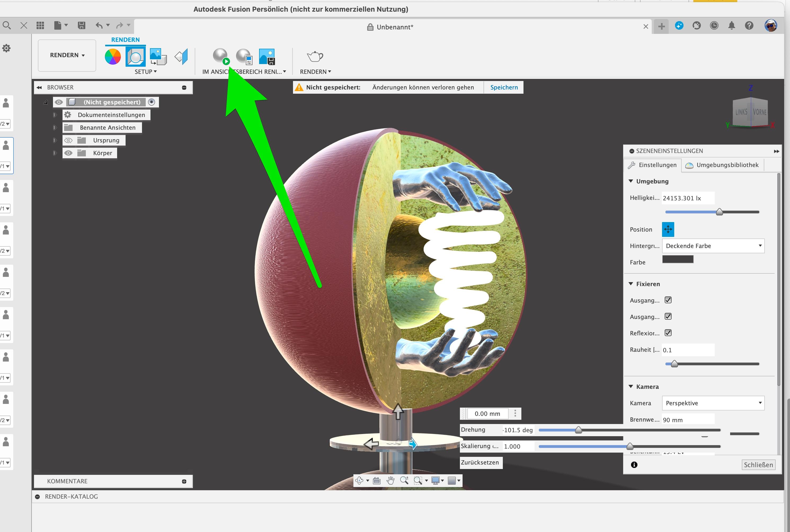Select the Zoom magnifier tool
This screenshot has height=532, width=790.
(x=404, y=480)
